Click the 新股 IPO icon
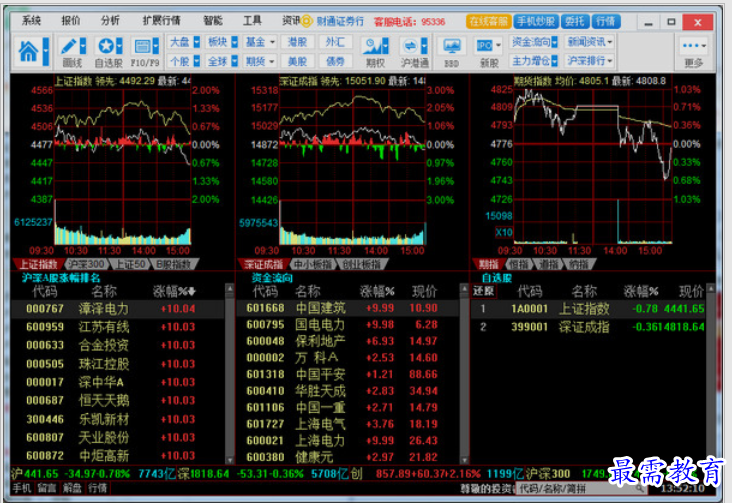This screenshot has height=503, width=732. coord(488,50)
